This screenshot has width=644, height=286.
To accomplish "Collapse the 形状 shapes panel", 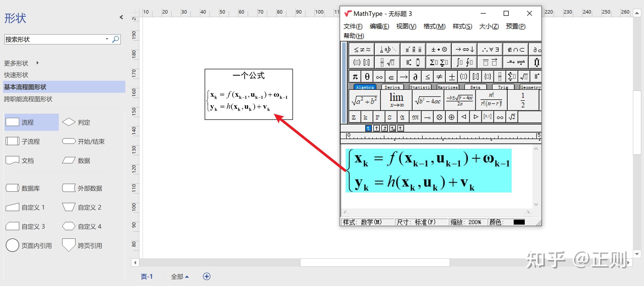I will point(122,17).
